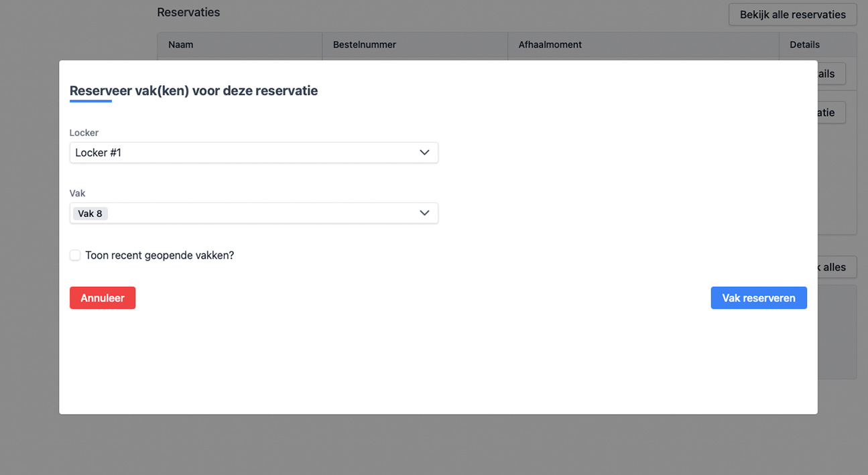
Task: Click the chevron arrow in Locker dropdown
Action: coord(424,153)
